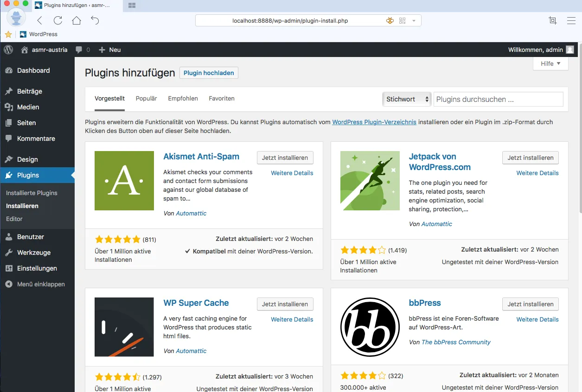Switch to Empfohlen tab
The image size is (582, 392).
pyautogui.click(x=183, y=99)
